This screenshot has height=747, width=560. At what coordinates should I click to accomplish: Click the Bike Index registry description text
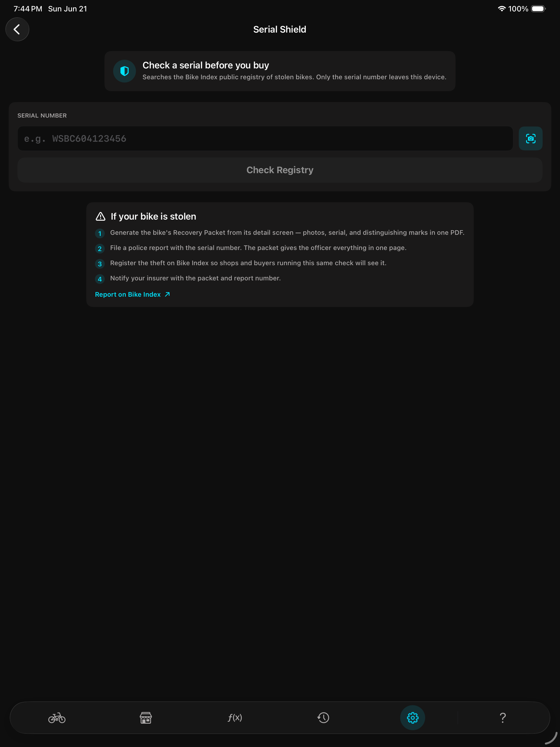(x=294, y=77)
